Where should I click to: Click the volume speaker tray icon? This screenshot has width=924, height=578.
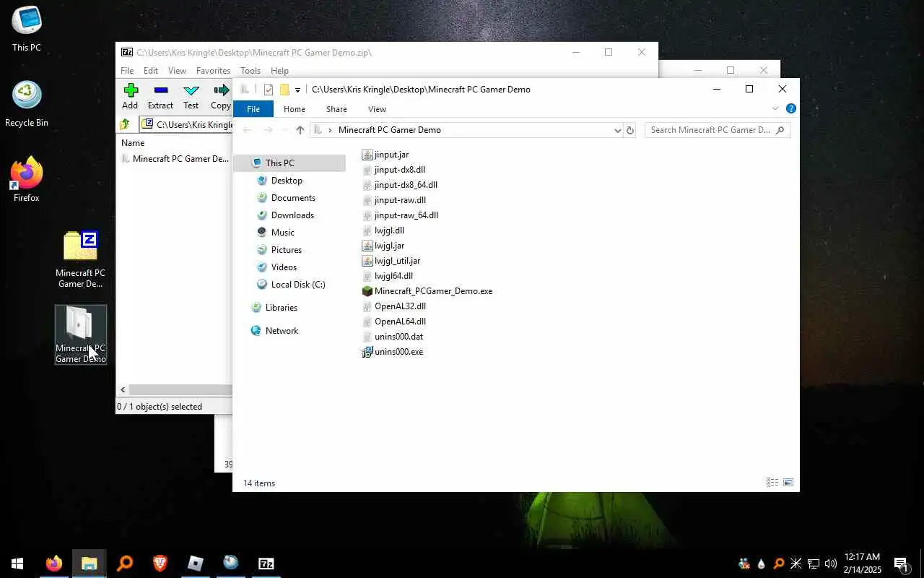click(x=830, y=564)
